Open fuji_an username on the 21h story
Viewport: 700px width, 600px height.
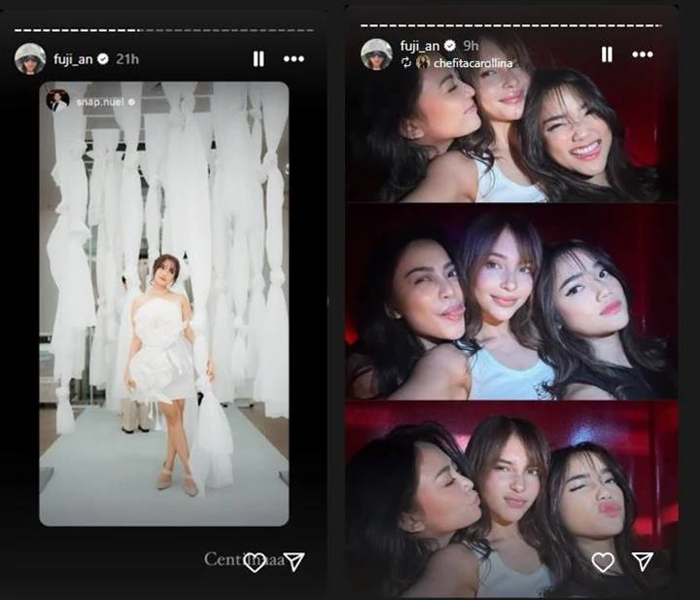(x=73, y=59)
